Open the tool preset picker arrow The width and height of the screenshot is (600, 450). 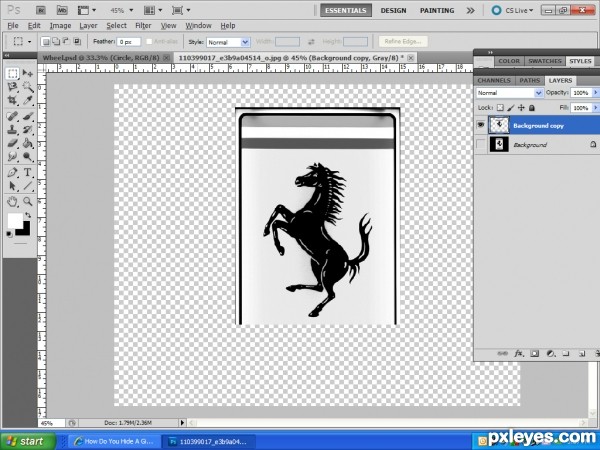click(29, 41)
